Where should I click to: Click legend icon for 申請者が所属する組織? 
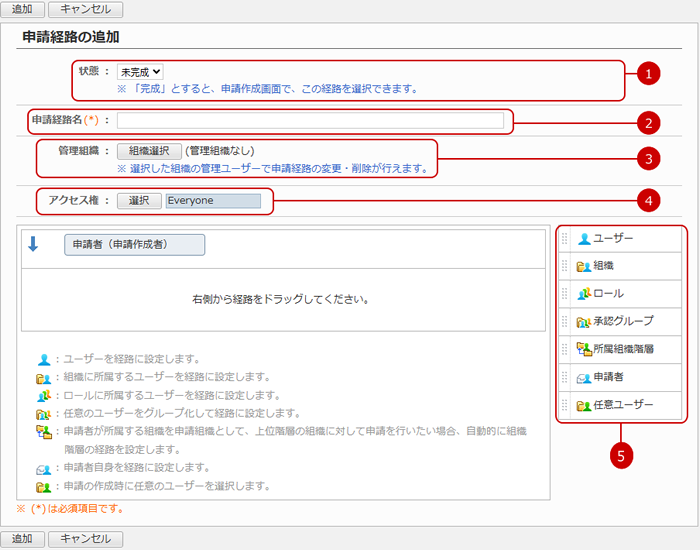click(x=44, y=432)
